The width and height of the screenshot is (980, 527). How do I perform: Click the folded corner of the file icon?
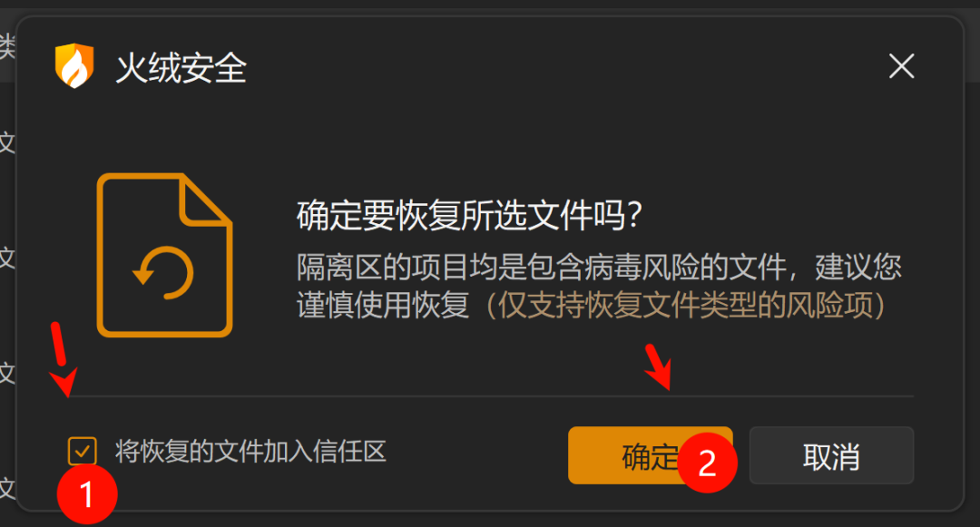(206, 200)
